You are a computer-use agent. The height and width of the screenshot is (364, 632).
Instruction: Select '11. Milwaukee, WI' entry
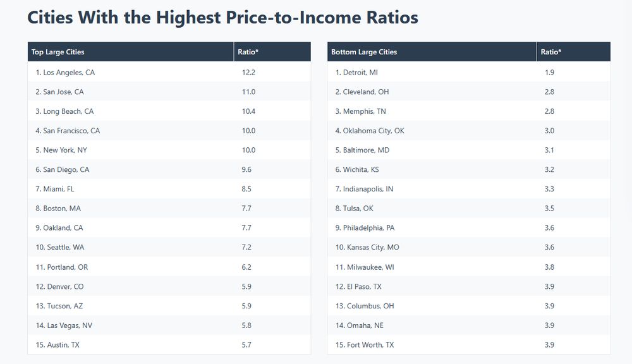pos(469,267)
